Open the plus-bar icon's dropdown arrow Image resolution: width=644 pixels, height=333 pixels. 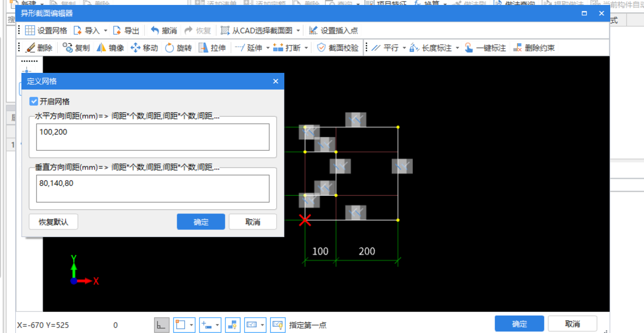point(217,325)
